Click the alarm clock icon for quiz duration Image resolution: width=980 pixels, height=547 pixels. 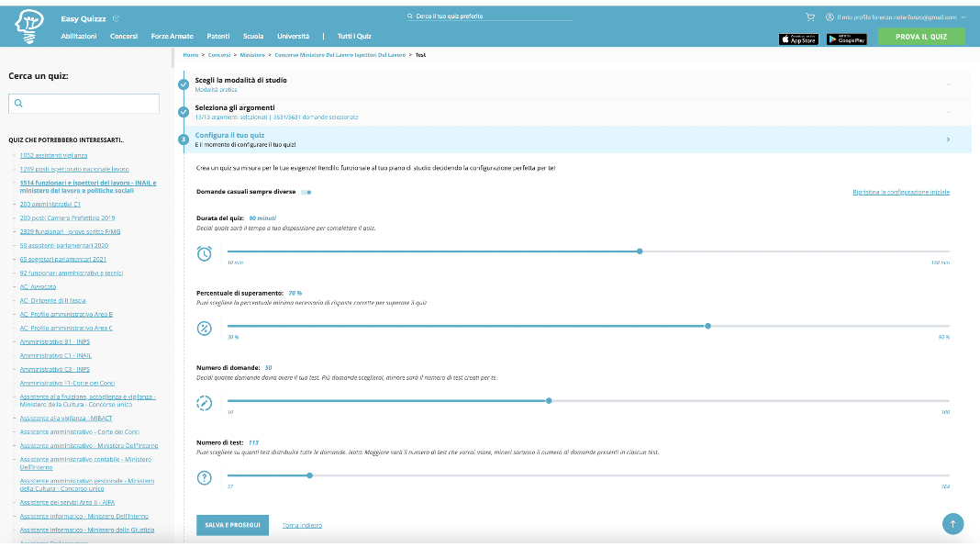click(205, 253)
